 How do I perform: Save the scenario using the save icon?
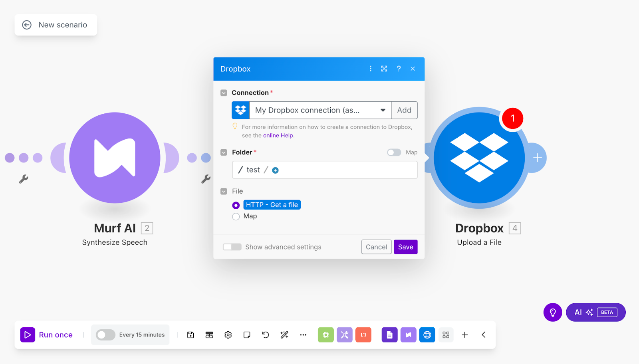(191, 335)
